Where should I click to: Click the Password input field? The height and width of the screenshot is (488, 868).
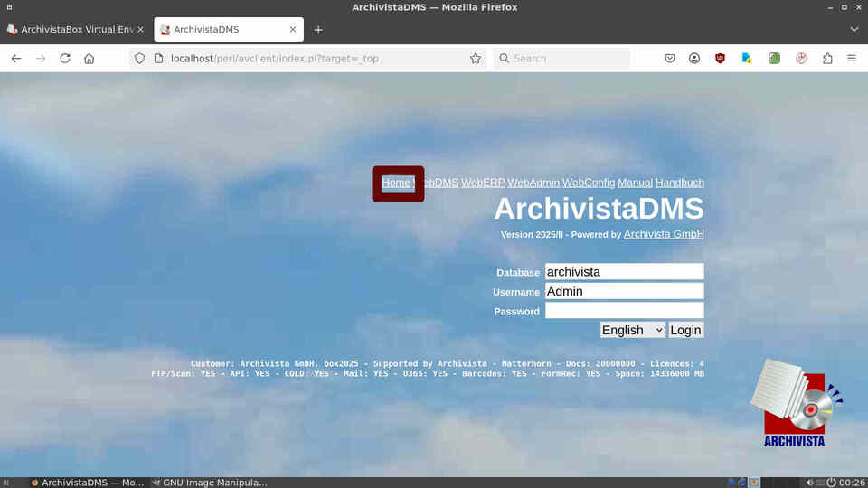(x=625, y=310)
